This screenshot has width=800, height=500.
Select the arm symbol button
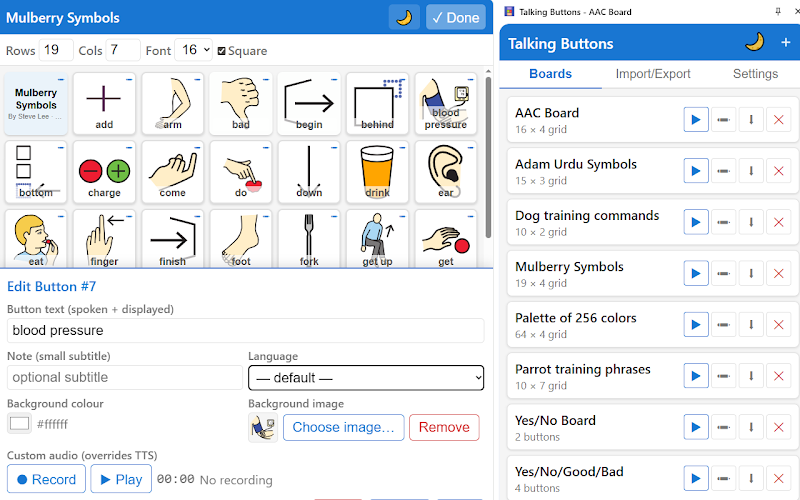click(x=172, y=104)
